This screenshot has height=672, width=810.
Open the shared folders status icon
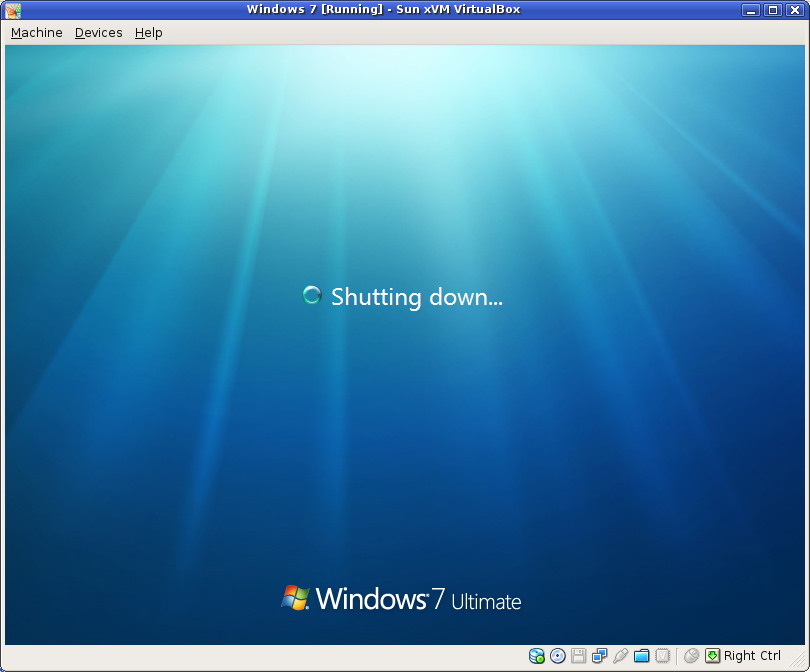[641, 656]
